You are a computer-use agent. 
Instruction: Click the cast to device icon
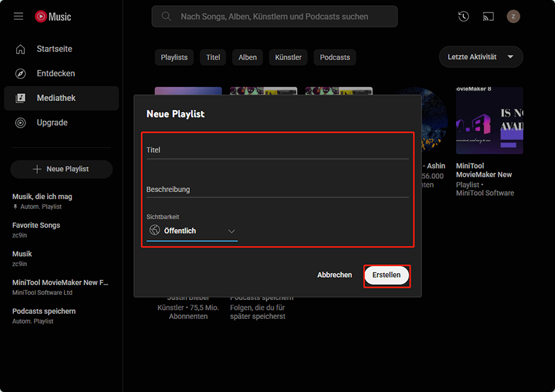click(488, 16)
